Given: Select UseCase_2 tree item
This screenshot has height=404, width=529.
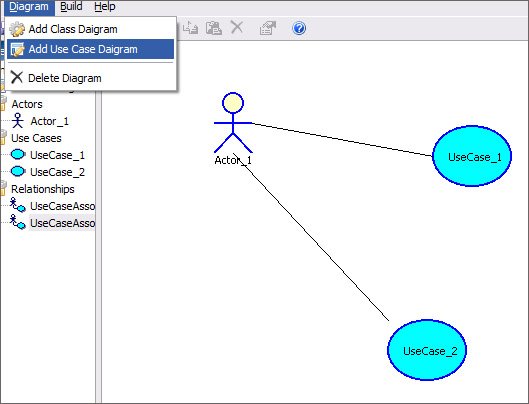Looking at the screenshot, I should 57,172.
